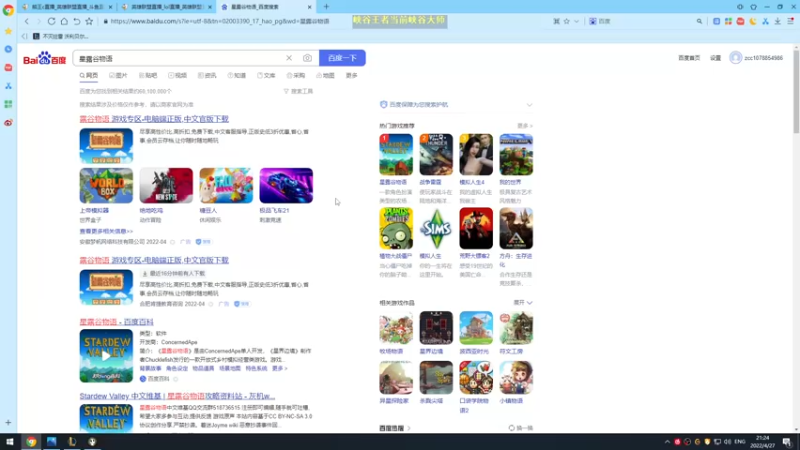
Task: Expand the Baidu protection chevron
Action: coord(529,105)
